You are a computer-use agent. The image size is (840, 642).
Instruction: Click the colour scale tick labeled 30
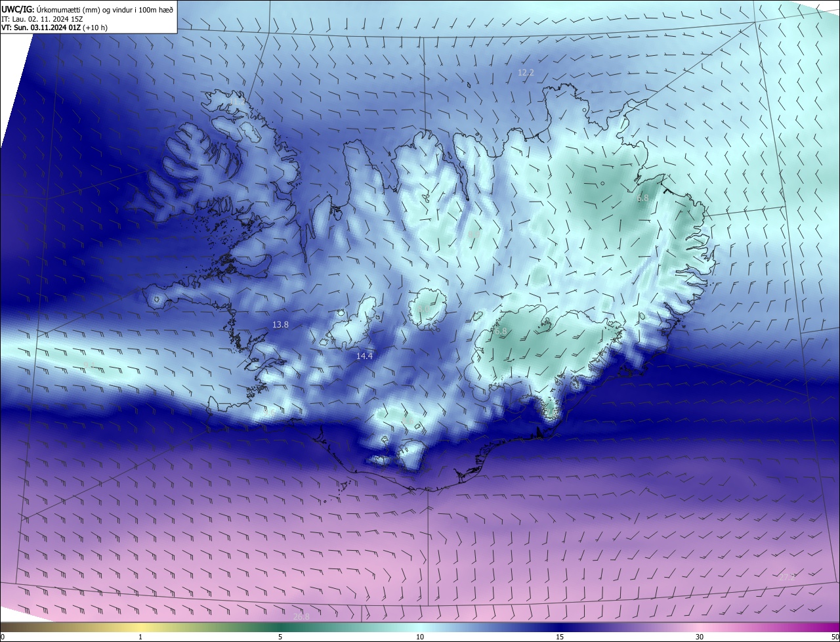pyautogui.click(x=700, y=637)
